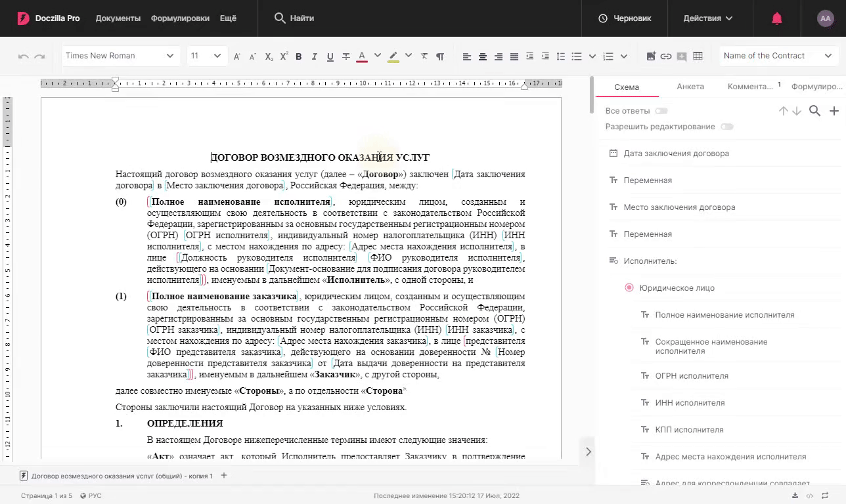Image resolution: width=846 pixels, height=504 pixels.
Task: Search within the schema panel
Action: point(815,111)
